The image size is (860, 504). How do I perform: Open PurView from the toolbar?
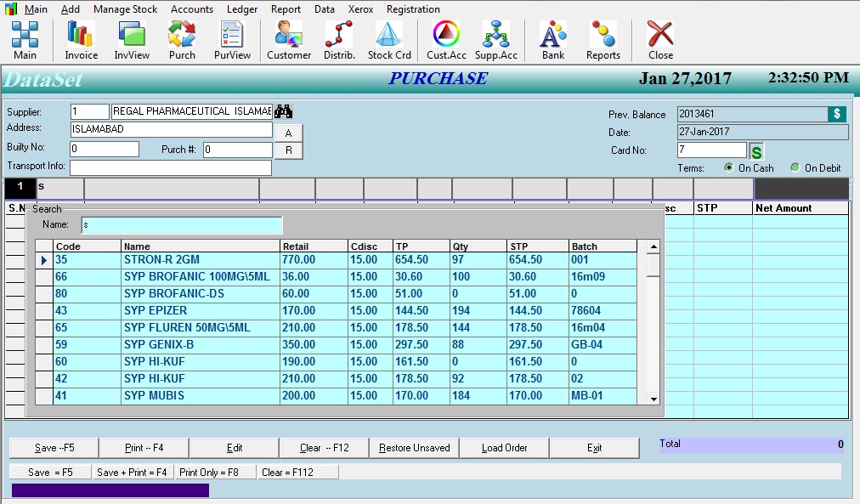[232, 40]
